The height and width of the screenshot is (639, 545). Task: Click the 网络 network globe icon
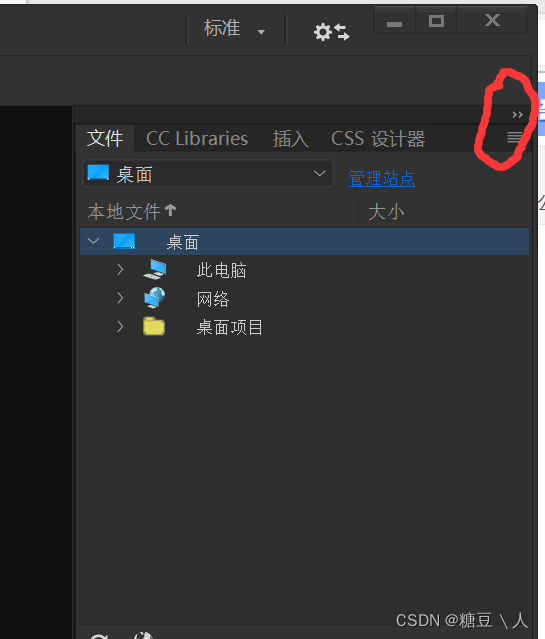(x=155, y=298)
